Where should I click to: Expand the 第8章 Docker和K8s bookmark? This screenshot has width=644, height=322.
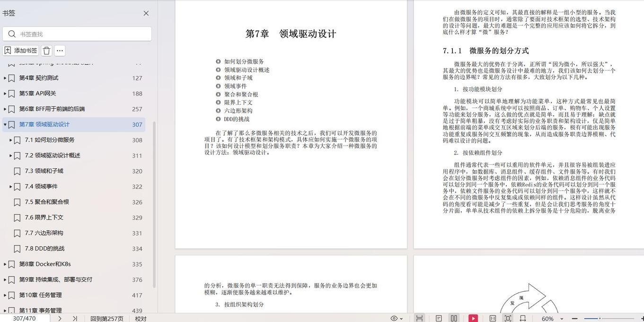(x=5, y=264)
